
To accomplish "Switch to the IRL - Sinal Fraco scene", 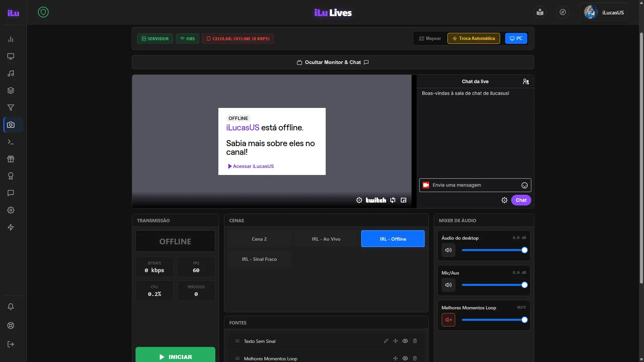I will 259,259.
